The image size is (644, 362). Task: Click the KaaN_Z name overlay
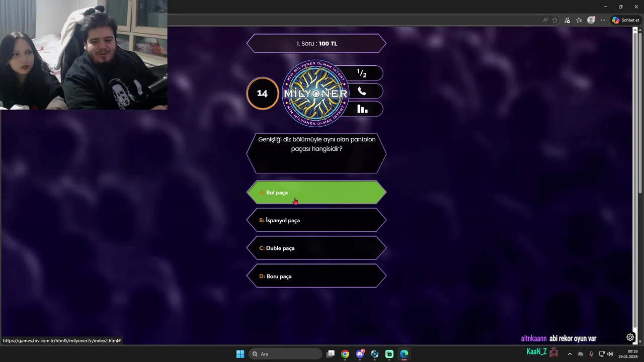pyautogui.click(x=537, y=352)
